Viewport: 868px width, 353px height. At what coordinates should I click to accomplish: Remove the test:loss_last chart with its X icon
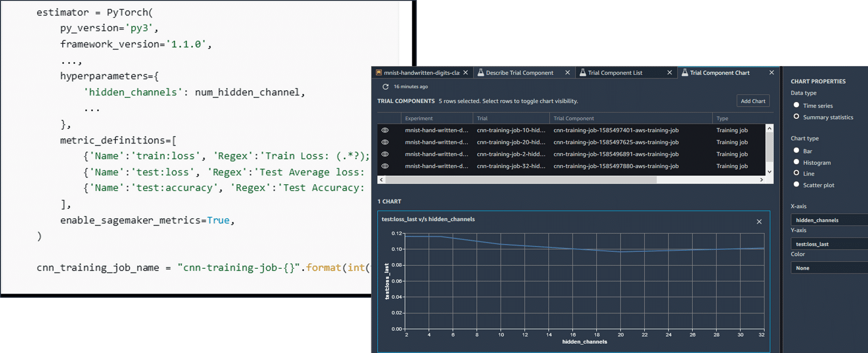tap(759, 221)
